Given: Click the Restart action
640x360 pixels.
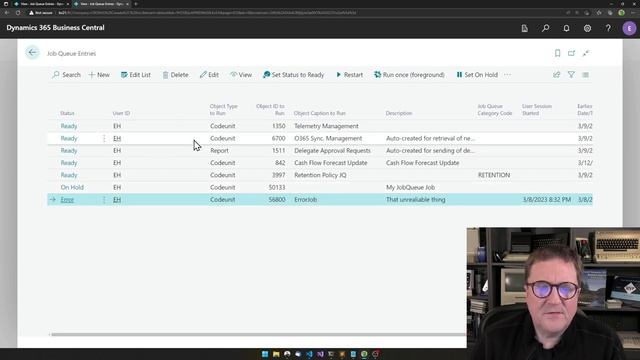Looking at the screenshot, I should [349, 75].
